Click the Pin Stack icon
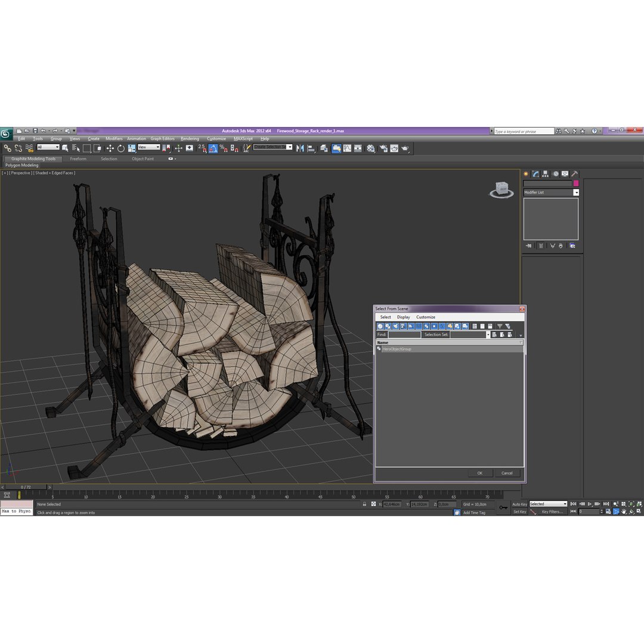Image resolution: width=644 pixels, height=644 pixels. (528, 246)
